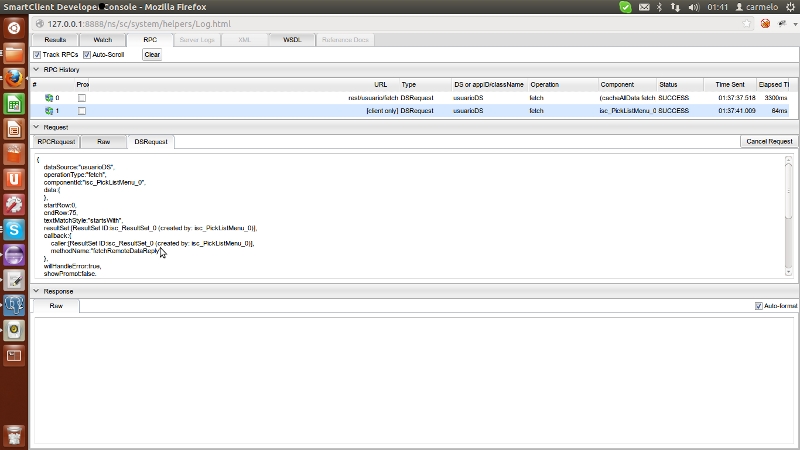Collapse the Response section

tap(37, 291)
